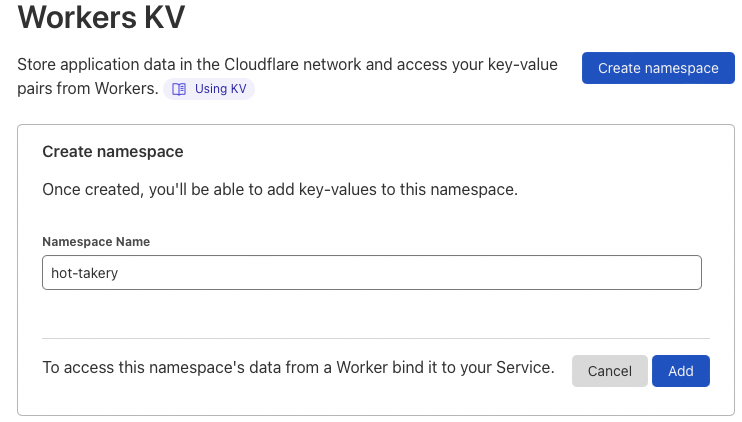The image size is (742, 422).
Task: Click the hot-takery text in the field
Action: [x=85, y=273]
